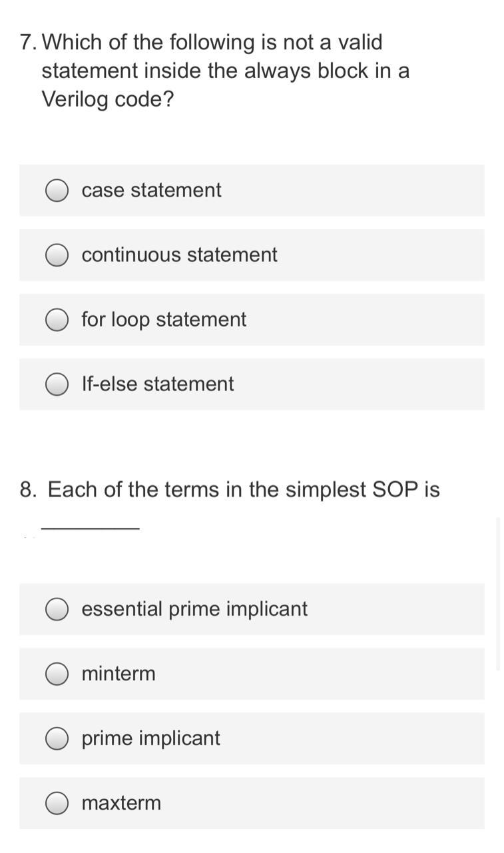This screenshot has width=504, height=853.
Task: Click the 'prime implicant' label text
Action: click(150, 738)
